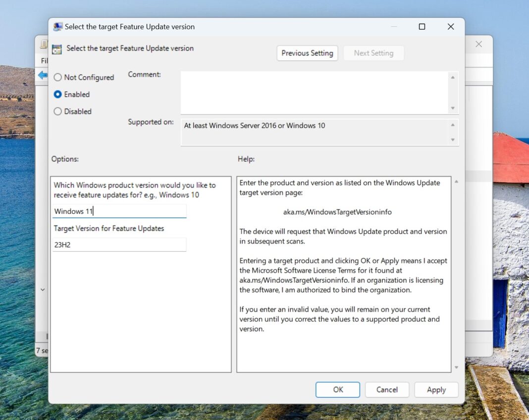Click the Next Setting button
529x420 pixels.
(x=373, y=53)
